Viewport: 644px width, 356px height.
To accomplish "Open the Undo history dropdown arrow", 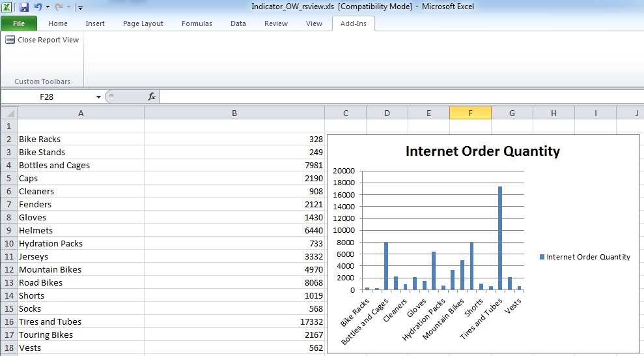I will tap(48, 7).
